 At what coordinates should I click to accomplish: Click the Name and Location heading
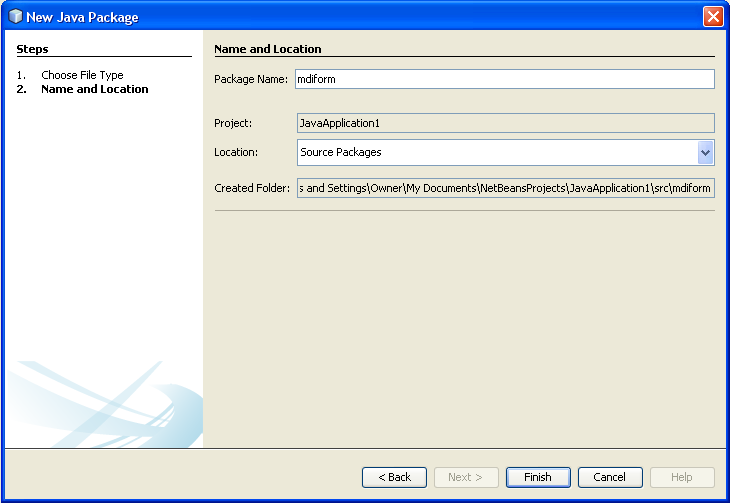[x=268, y=49]
